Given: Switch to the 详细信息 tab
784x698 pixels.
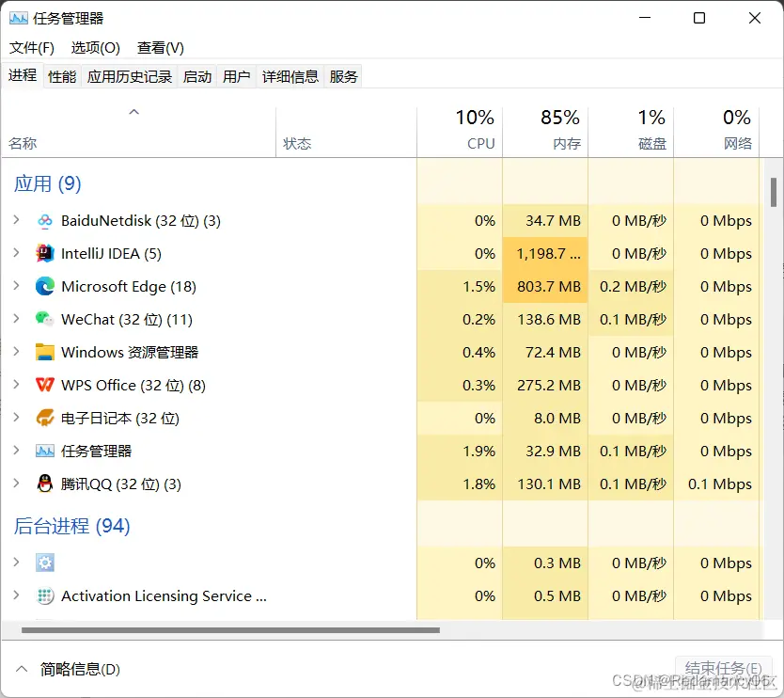Looking at the screenshot, I should [290, 76].
